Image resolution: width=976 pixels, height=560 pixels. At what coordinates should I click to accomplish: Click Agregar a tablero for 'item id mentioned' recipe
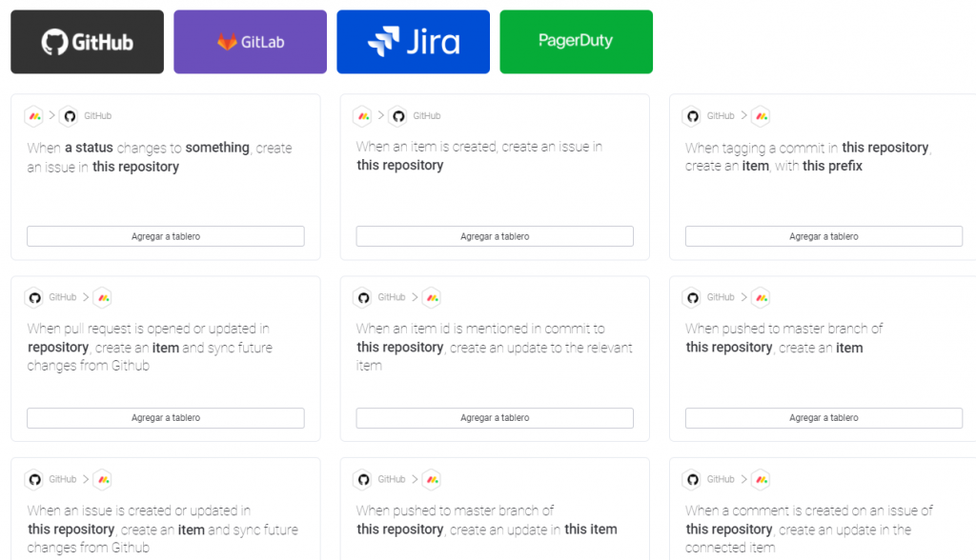click(x=495, y=418)
